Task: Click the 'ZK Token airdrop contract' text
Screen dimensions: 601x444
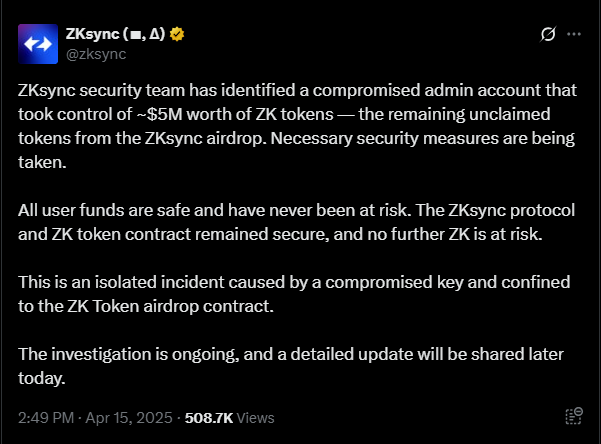Action: point(171,306)
